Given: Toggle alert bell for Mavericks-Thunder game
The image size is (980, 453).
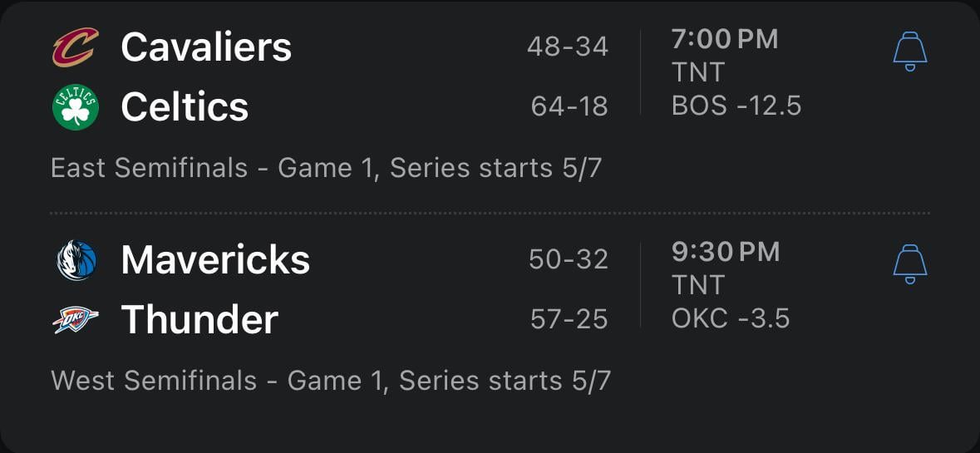Looking at the screenshot, I should click(909, 264).
